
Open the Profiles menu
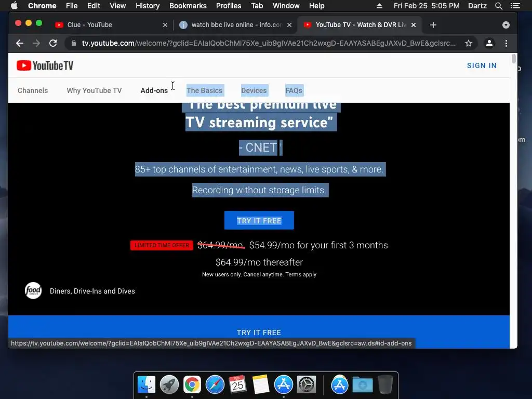(229, 6)
